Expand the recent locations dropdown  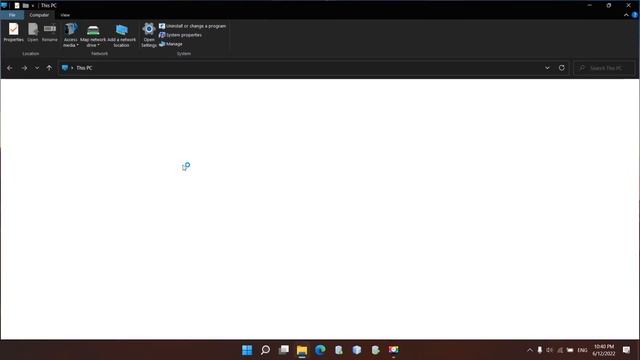coord(37,68)
